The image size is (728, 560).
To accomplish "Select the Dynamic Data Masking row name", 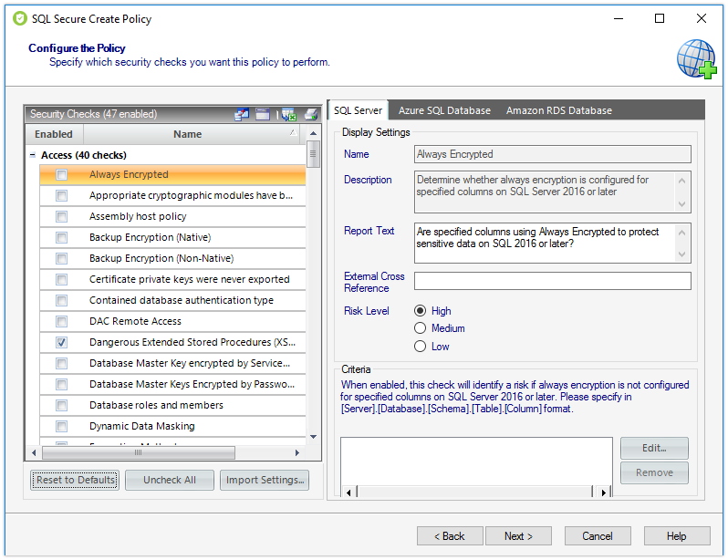I will click(x=142, y=426).
